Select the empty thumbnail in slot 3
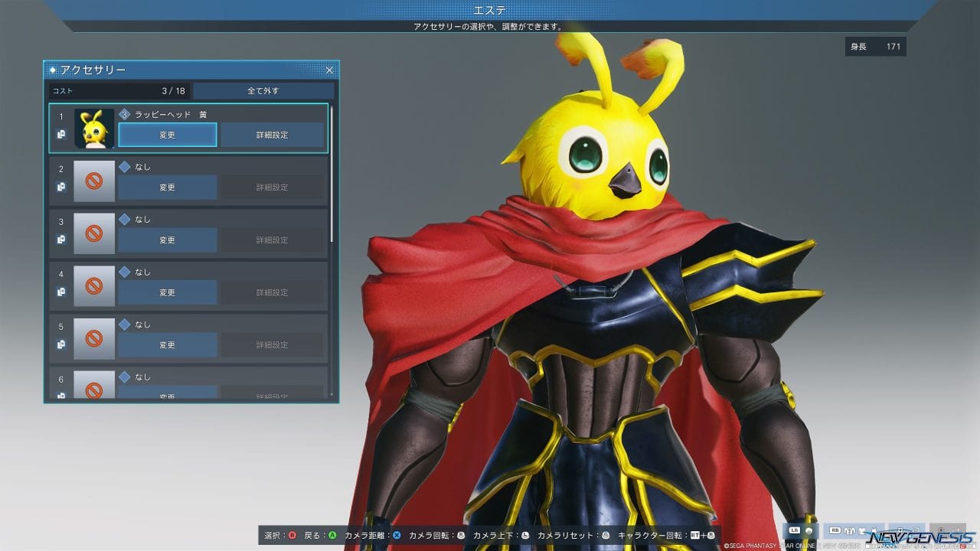Viewport: 980px width, 551px height. point(94,233)
